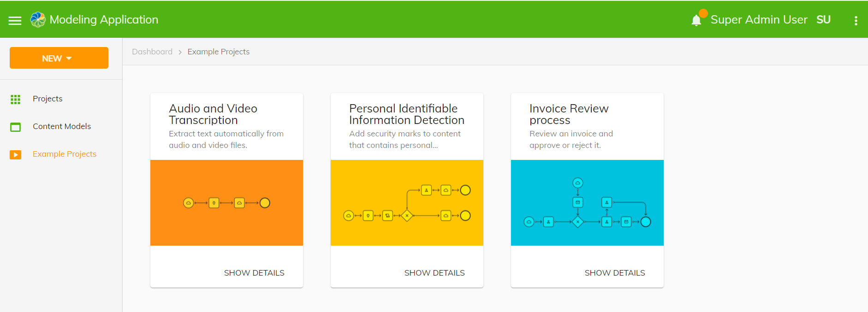Open the navigation hamburger menu

(15, 20)
